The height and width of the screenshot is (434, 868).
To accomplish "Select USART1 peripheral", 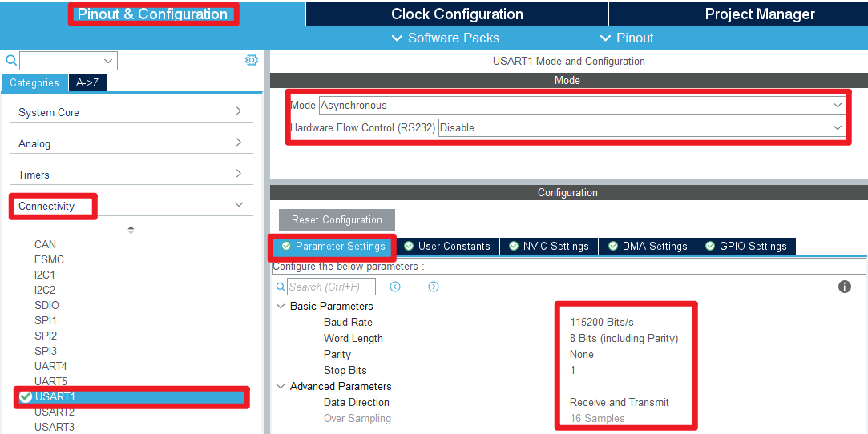I will [x=131, y=397].
